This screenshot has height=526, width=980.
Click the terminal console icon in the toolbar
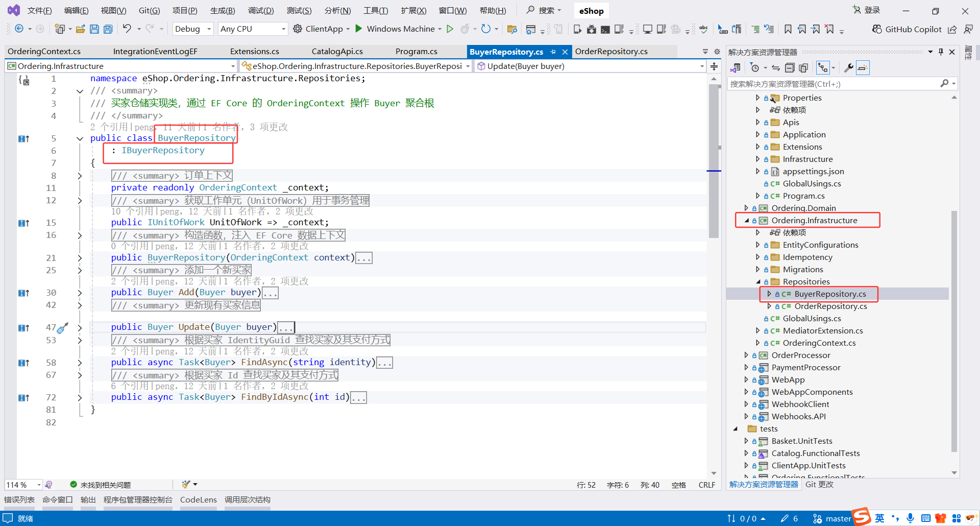click(x=605, y=29)
